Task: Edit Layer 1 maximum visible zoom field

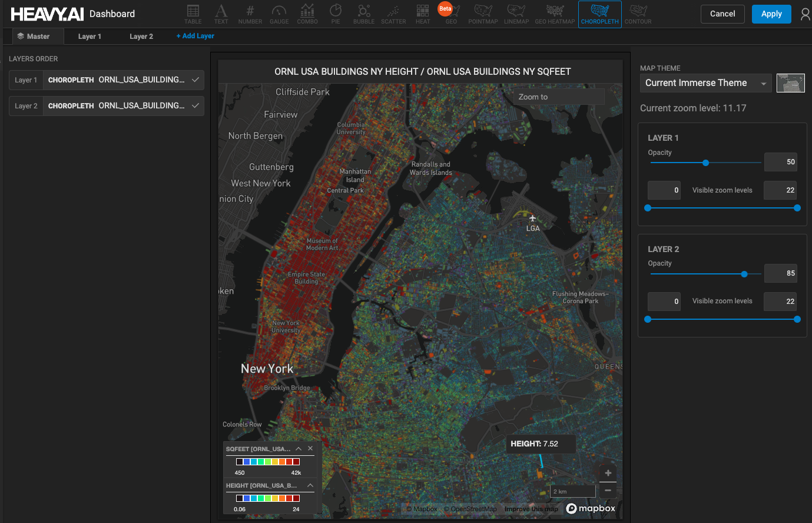Action: [781, 190]
